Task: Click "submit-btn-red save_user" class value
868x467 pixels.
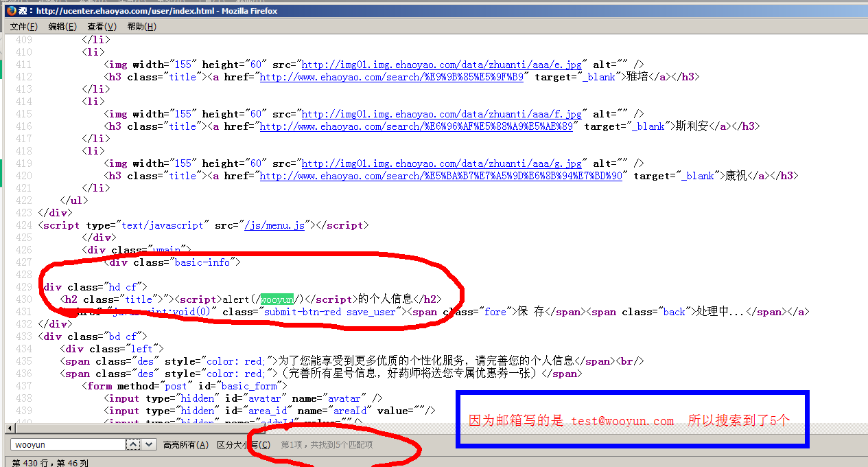Action: tap(331, 312)
